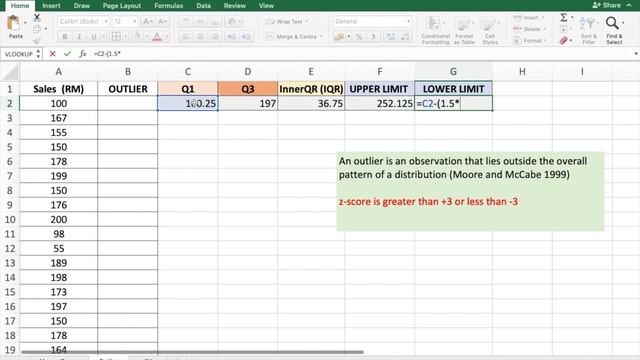This screenshot has height=360, width=640.
Task: Click the increase decimal icon
Action: tap(391, 37)
